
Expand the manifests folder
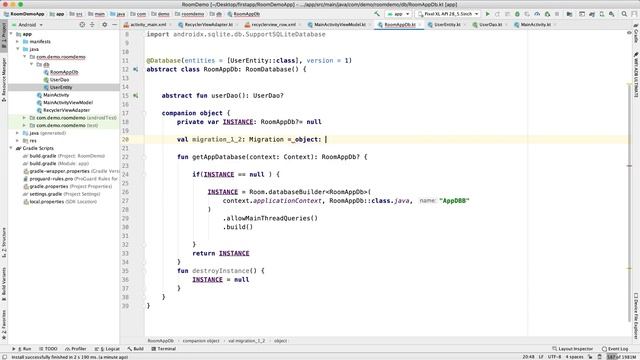18,42
